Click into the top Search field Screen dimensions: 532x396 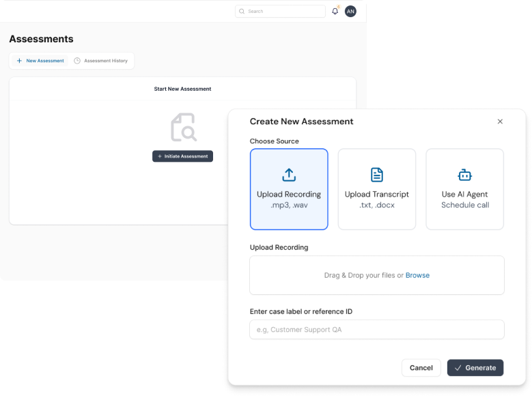pyautogui.click(x=283, y=12)
